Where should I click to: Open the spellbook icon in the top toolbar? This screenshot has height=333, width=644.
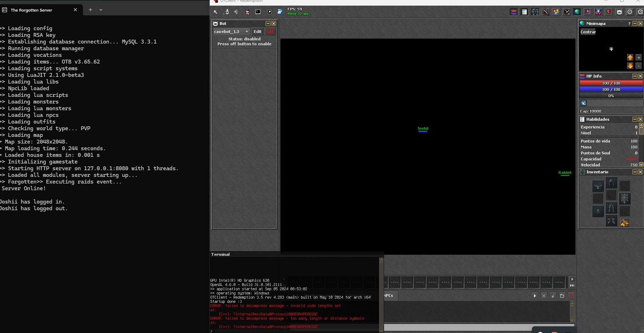pos(587,12)
